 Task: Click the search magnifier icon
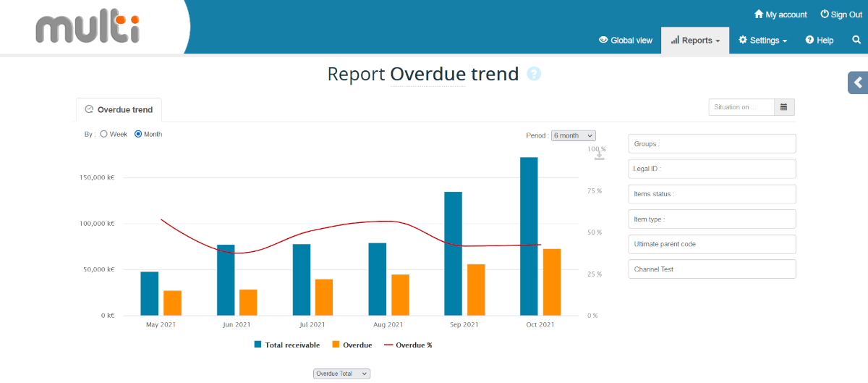[x=856, y=41]
